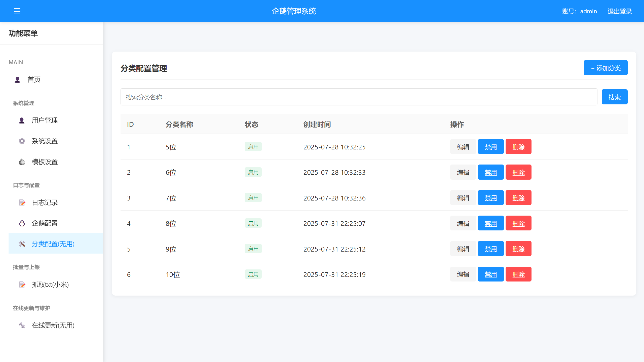Open the 分类配置(无用) menu item
644x362 pixels.
(x=53, y=244)
